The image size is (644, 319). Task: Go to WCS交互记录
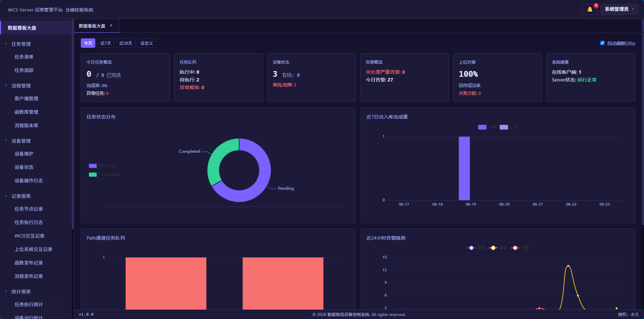point(29,236)
